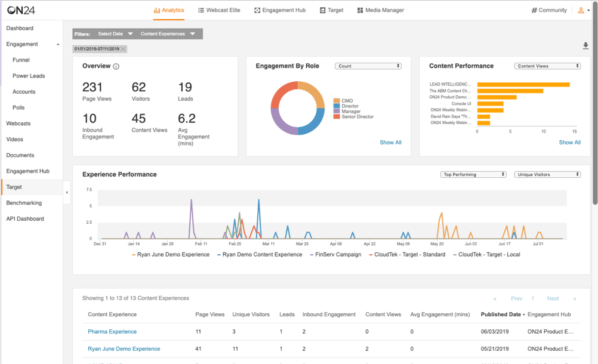Click the Analytics bar chart icon
Screen dimensions: 598x364
tap(157, 10)
